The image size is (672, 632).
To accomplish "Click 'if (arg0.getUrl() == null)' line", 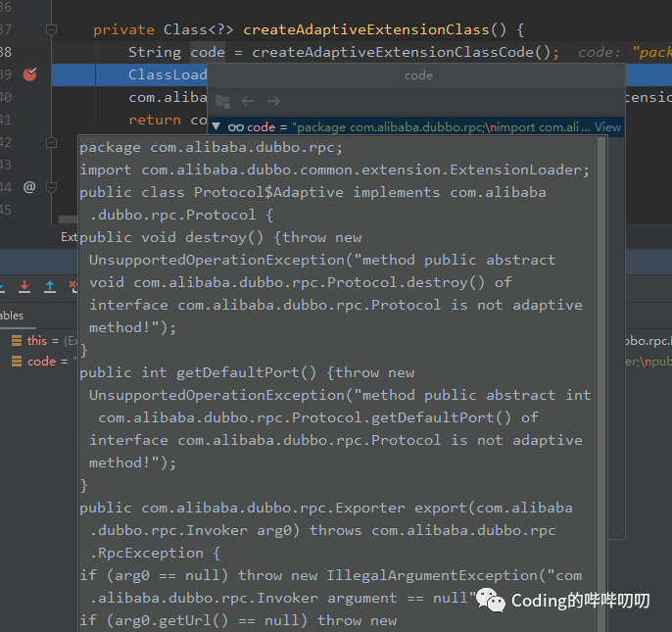I will (193, 620).
